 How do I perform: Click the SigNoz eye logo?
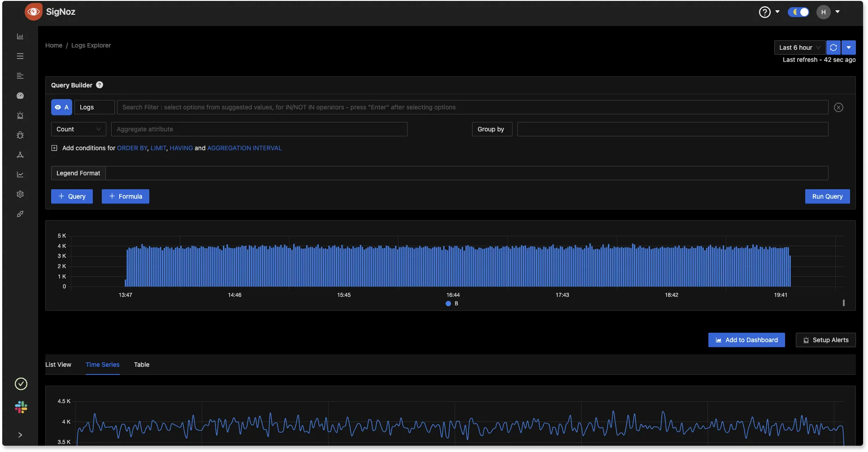pos(34,12)
